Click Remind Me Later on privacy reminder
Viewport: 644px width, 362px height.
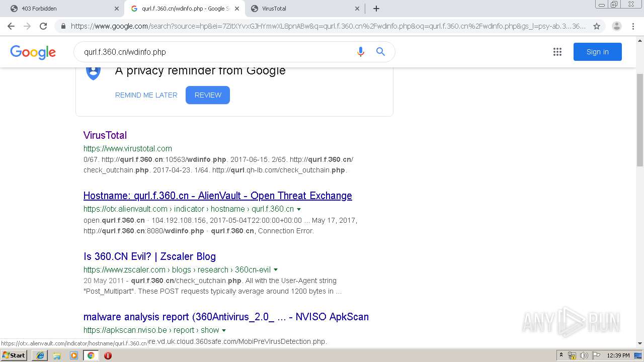tap(146, 95)
